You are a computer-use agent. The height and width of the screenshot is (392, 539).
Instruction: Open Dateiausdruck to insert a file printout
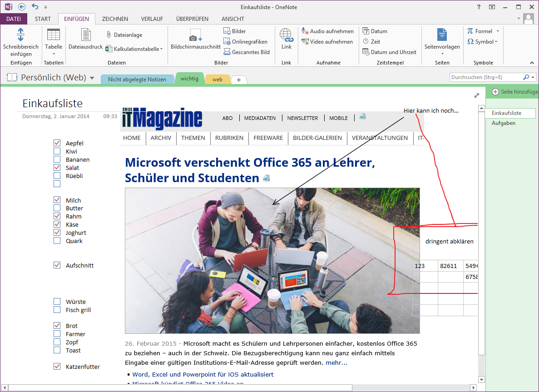[x=85, y=40]
